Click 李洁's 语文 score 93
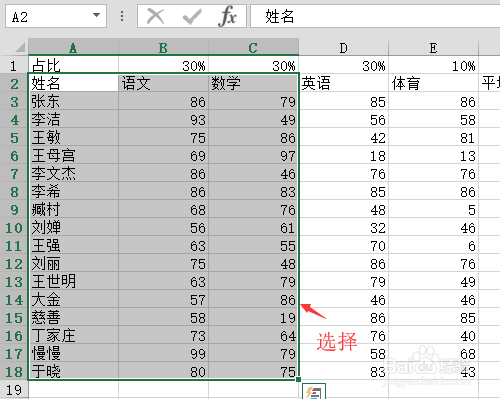 [163, 119]
